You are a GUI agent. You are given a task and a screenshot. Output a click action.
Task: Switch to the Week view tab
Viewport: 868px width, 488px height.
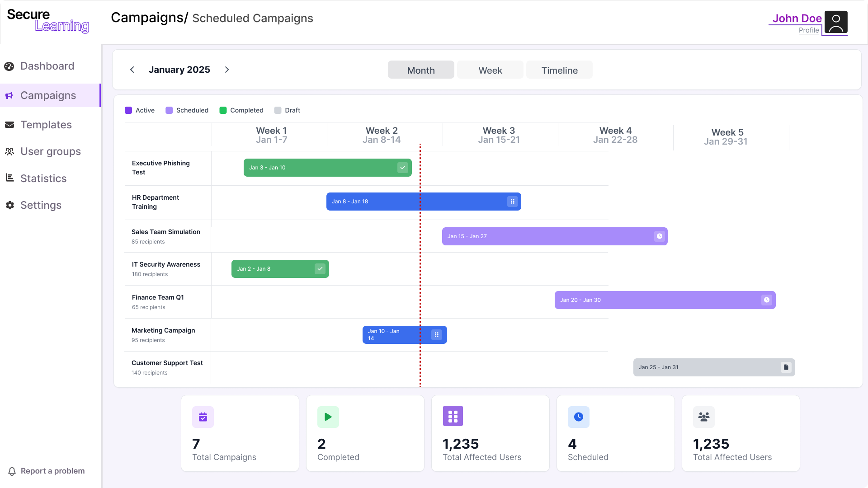(x=490, y=70)
